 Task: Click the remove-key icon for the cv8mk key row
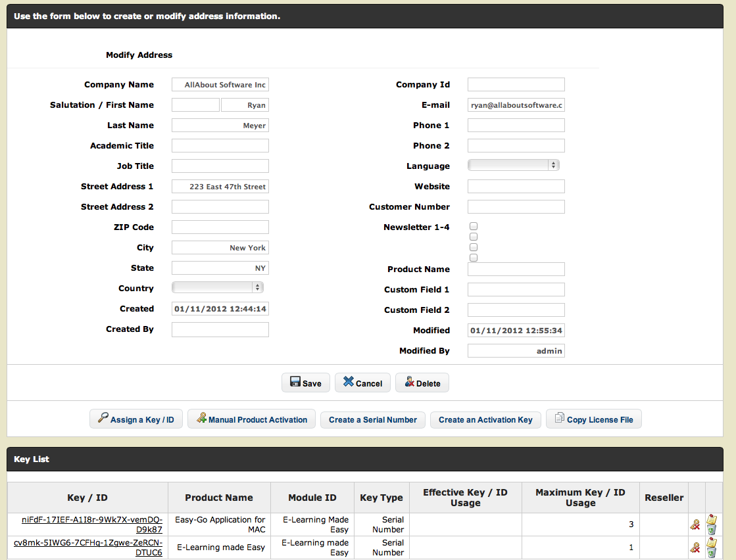point(695,548)
